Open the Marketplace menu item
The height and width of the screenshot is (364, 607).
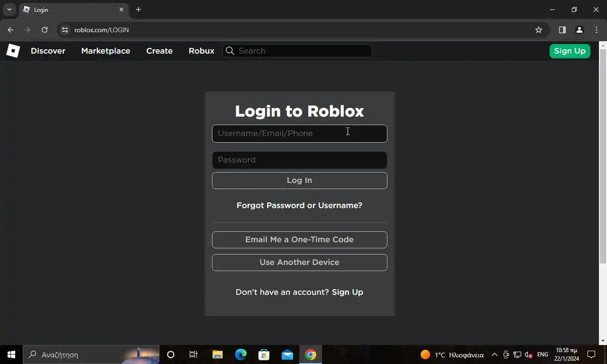(105, 51)
